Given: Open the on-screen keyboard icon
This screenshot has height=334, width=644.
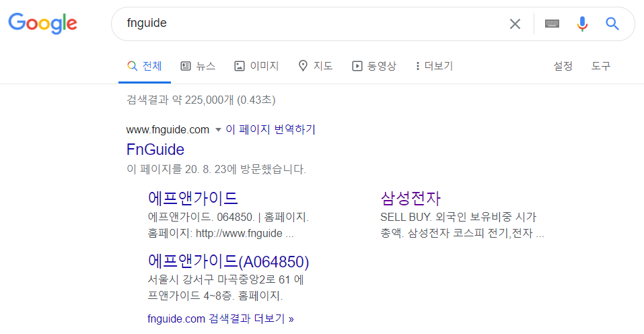Looking at the screenshot, I should point(552,24).
